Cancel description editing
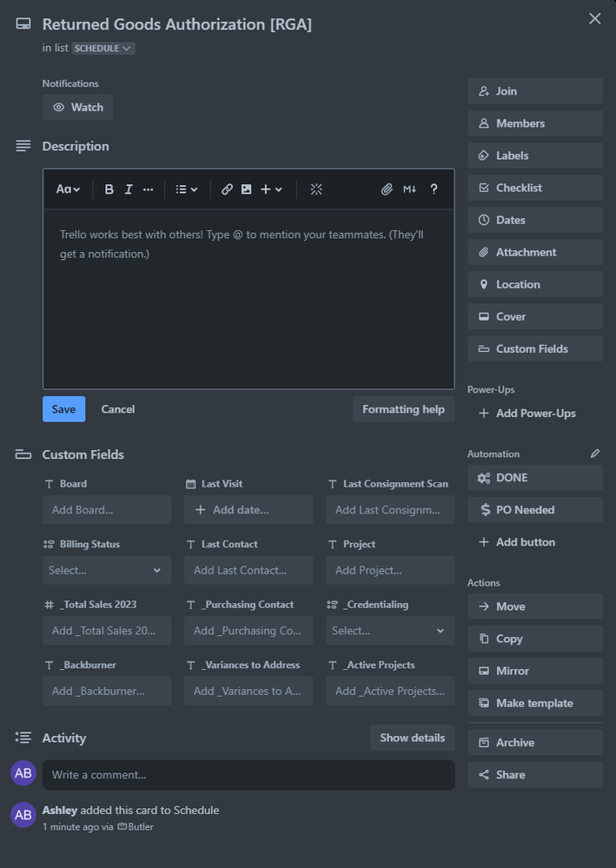 [x=118, y=409]
